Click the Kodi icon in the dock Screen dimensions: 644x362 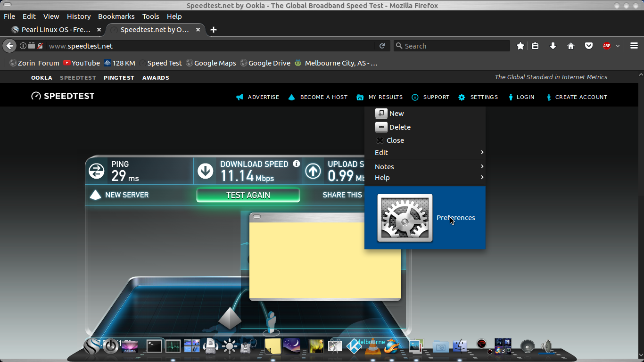point(354,346)
